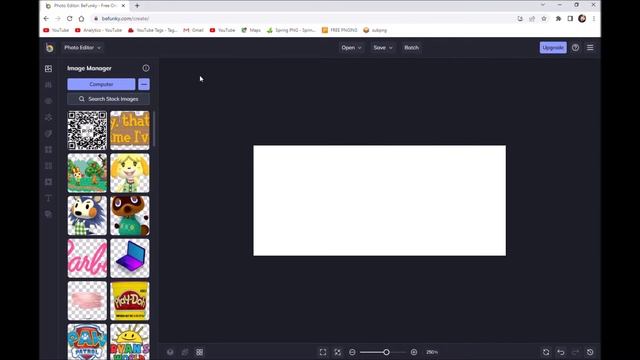This screenshot has height=360, width=640.
Task: Select the blue hedgehog thumbnail
Action: coord(87,216)
